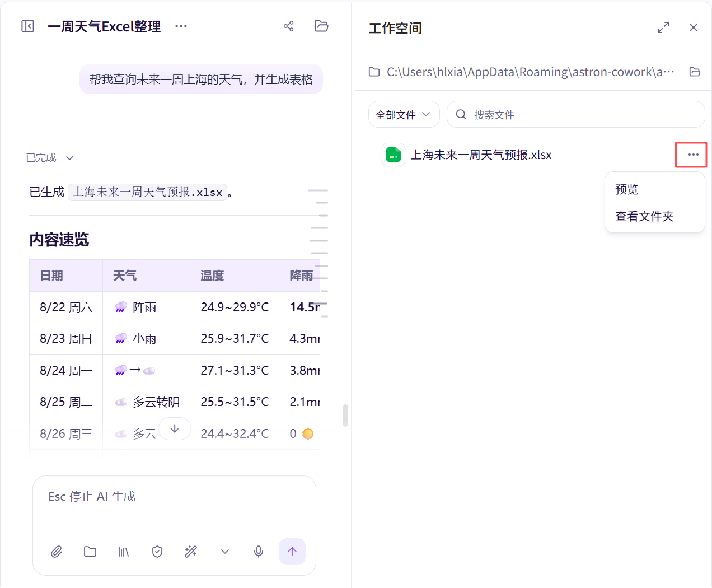The image size is (712, 588).
Task: Click the workspace path C:\Users\hlxia text
Action: (530, 72)
